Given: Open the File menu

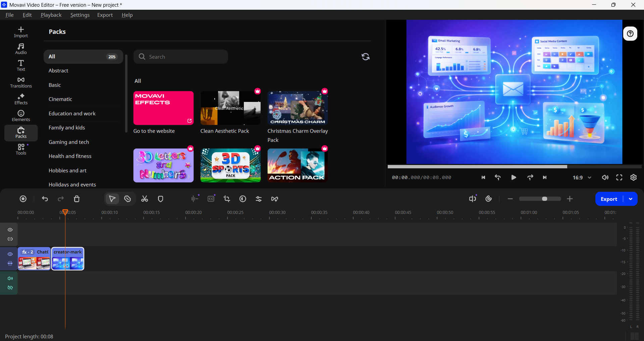Looking at the screenshot, I should [10, 15].
